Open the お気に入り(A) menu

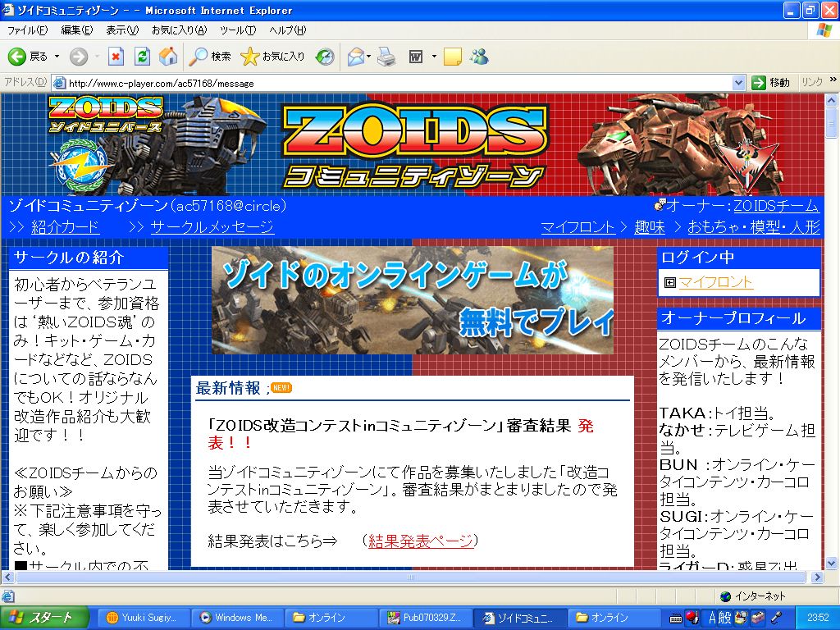tap(178, 30)
